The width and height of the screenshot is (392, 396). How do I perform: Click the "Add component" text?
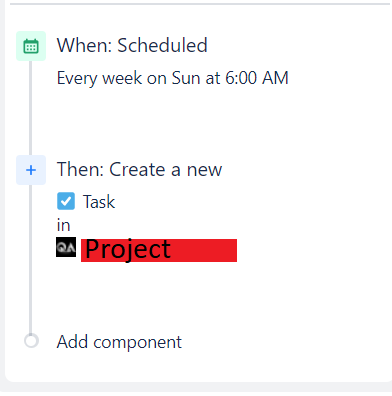[119, 342]
